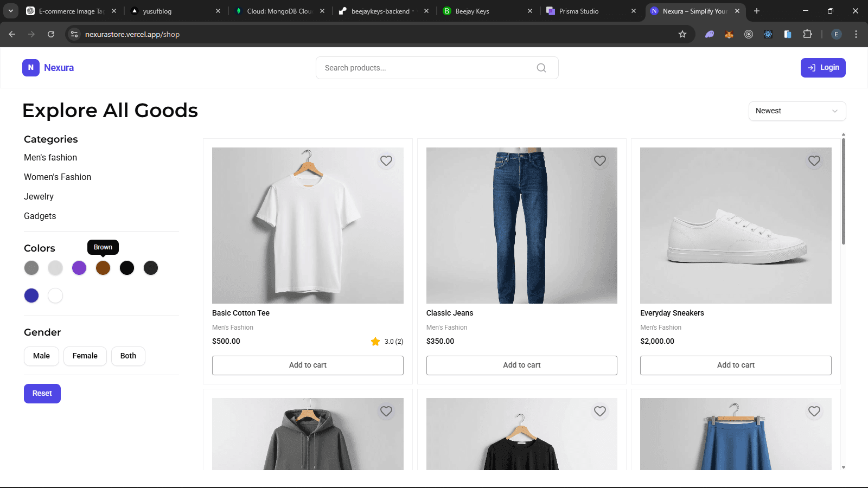
Task: Click the Login button
Action: pyautogui.click(x=823, y=68)
